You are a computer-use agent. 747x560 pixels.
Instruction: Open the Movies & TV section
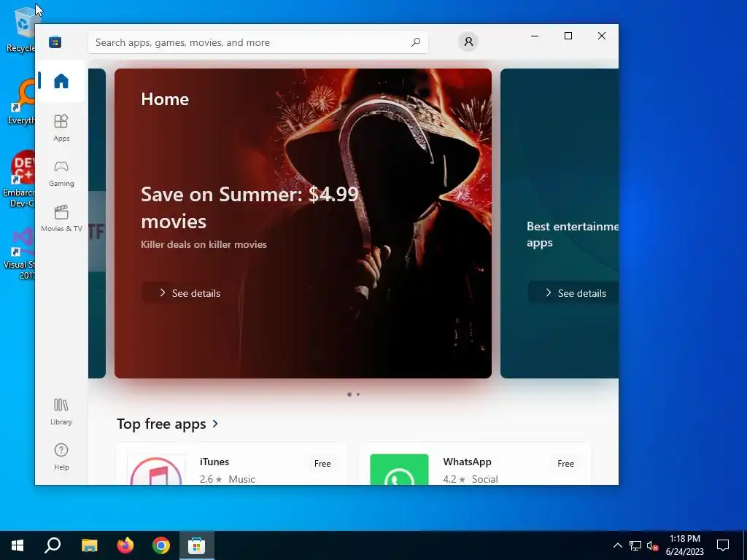click(x=61, y=219)
